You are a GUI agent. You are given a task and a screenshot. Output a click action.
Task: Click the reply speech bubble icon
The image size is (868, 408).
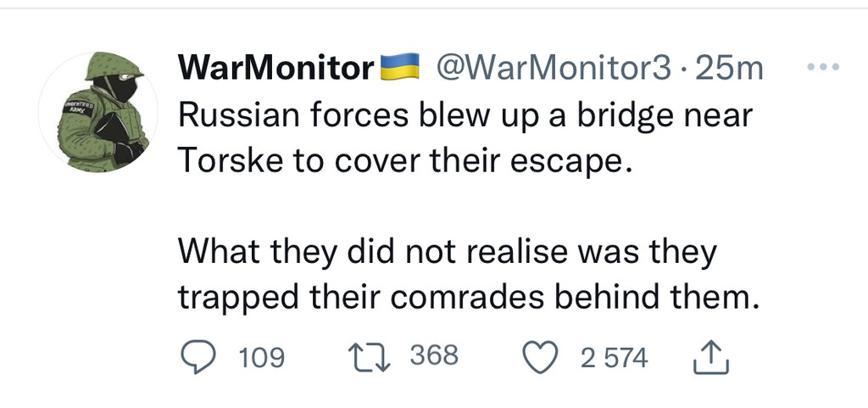tap(198, 357)
